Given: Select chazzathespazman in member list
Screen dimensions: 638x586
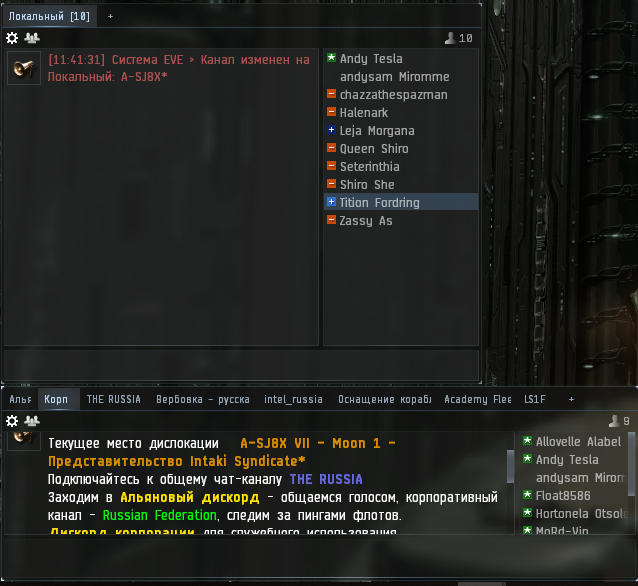Looking at the screenshot, I should (x=400, y=94).
